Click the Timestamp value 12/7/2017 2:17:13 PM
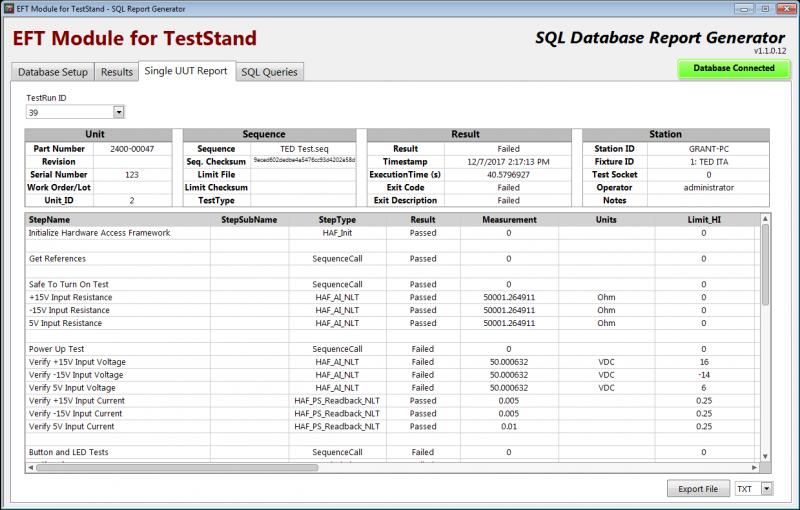Viewport: 800px width, 510px height. coord(508,162)
